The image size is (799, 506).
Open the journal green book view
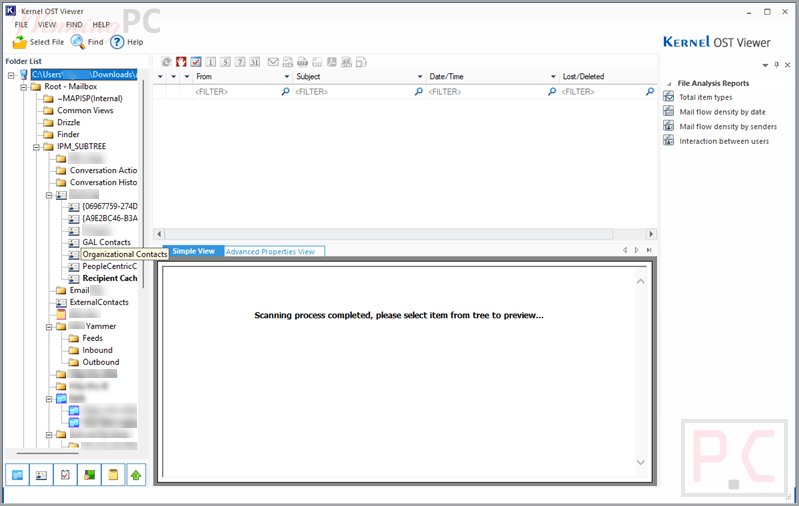89,475
